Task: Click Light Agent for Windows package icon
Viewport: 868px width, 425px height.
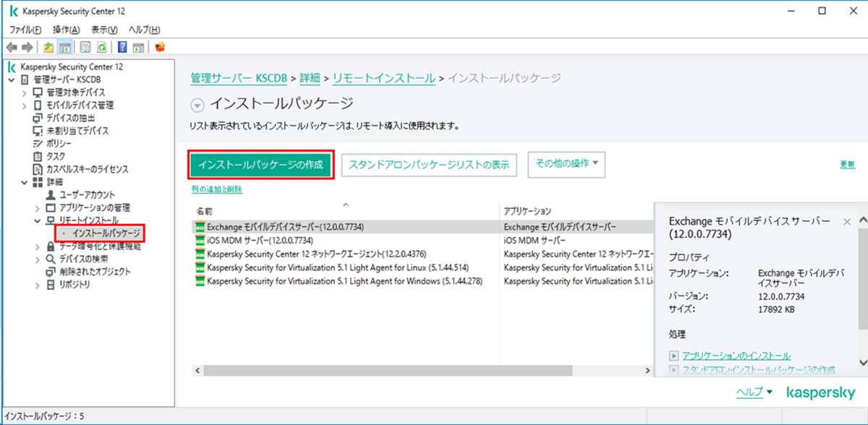Action: point(200,280)
